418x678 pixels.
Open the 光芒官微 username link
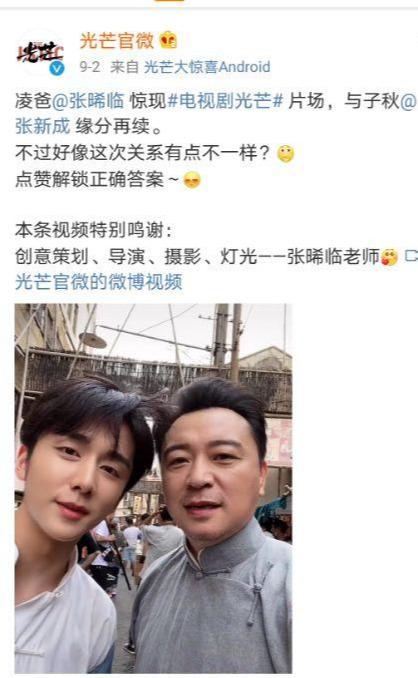coord(117,41)
